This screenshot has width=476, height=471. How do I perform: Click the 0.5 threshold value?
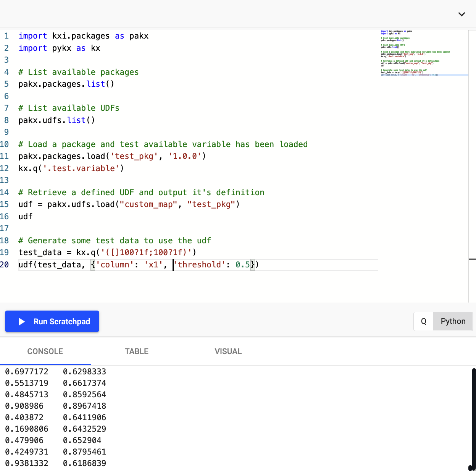tap(242, 265)
